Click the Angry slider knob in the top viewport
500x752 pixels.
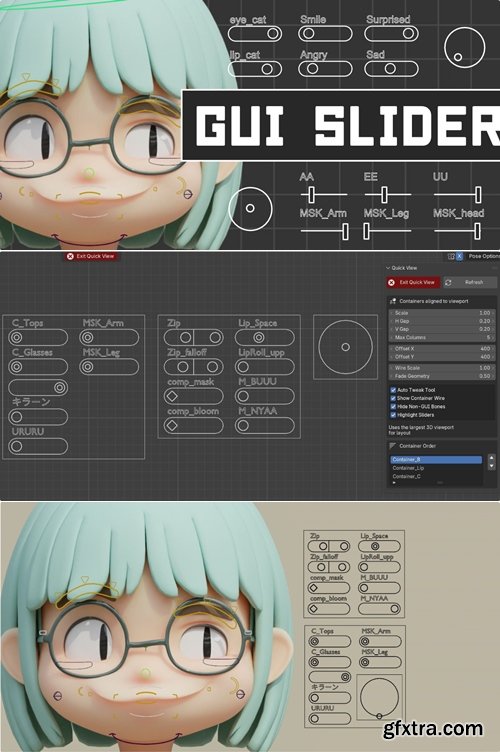coord(312,69)
